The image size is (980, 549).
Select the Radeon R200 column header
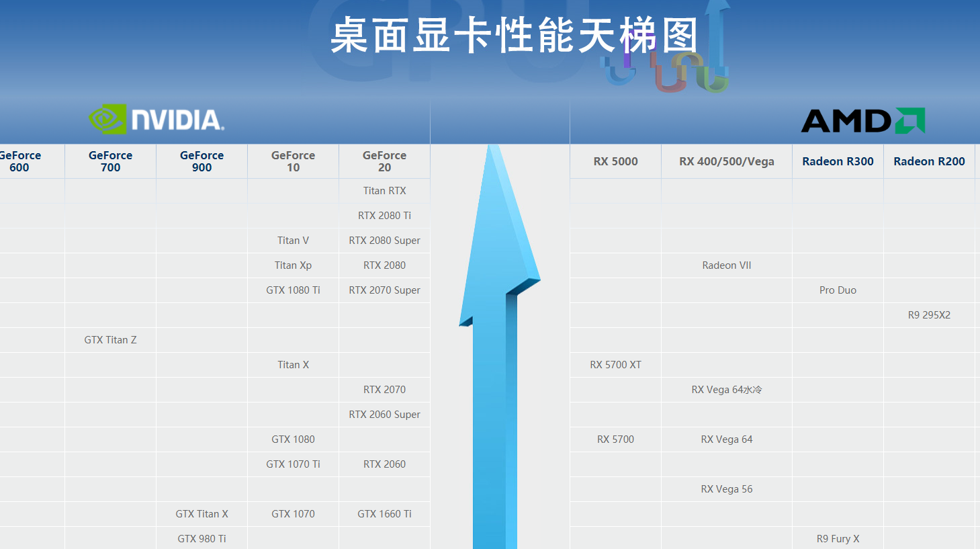[x=930, y=161]
